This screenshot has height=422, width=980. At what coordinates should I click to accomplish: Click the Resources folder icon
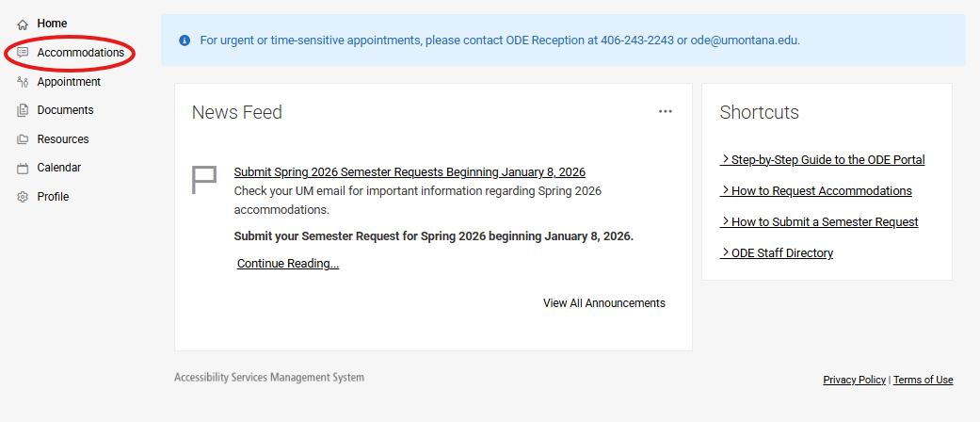tap(23, 139)
